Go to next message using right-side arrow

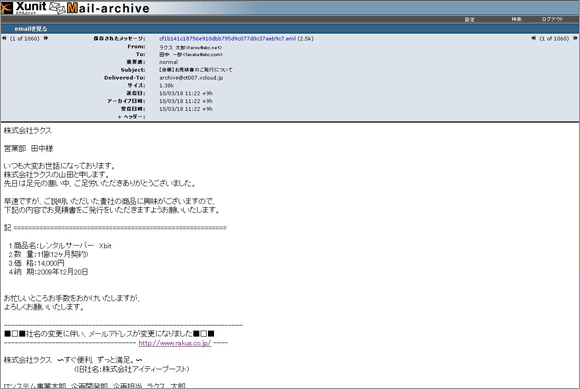(x=575, y=38)
